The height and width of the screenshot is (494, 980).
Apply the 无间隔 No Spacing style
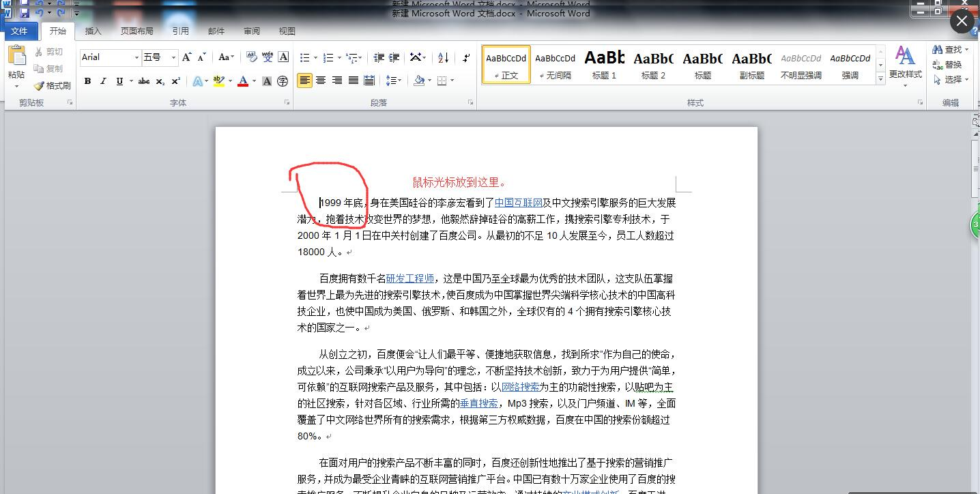555,64
